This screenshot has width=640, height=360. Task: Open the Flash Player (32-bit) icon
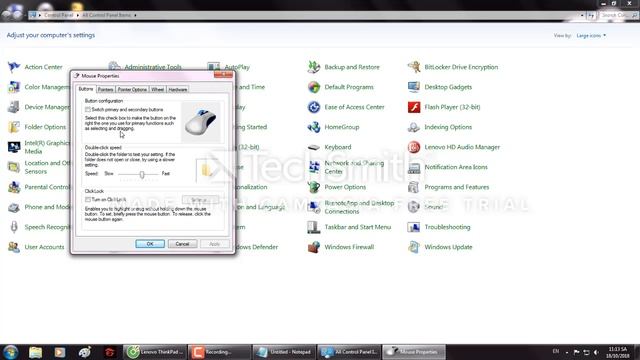414,107
